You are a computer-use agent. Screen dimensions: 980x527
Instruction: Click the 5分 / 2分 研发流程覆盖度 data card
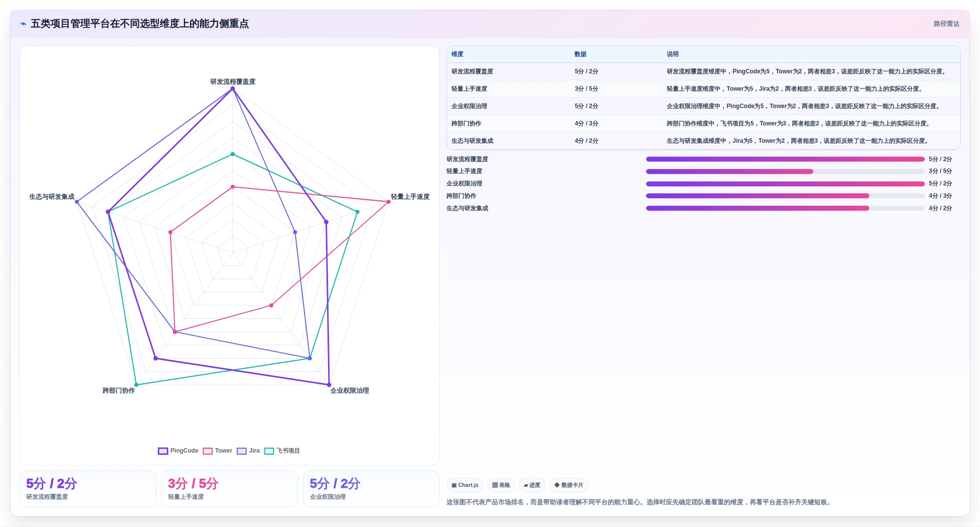click(x=88, y=489)
